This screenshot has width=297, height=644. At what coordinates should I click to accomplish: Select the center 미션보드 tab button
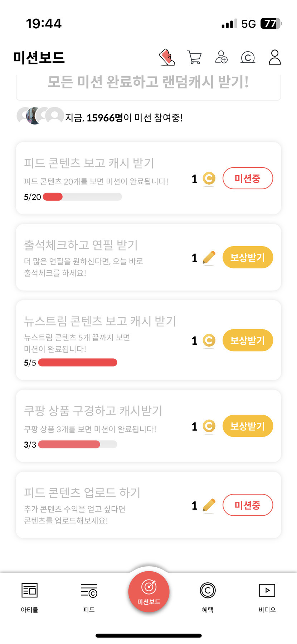click(148, 592)
